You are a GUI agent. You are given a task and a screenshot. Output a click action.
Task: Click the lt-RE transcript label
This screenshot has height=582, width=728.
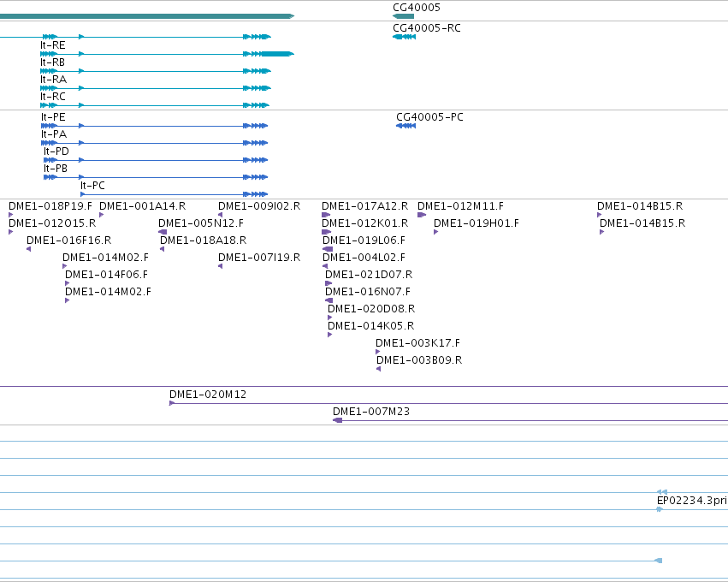(52, 45)
